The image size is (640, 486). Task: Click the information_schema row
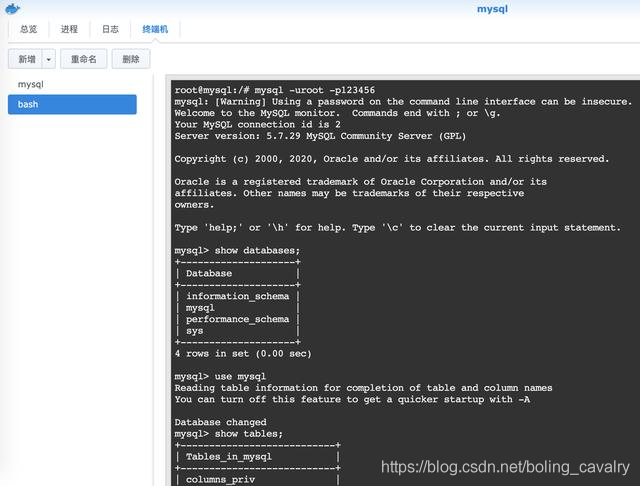tap(238, 296)
